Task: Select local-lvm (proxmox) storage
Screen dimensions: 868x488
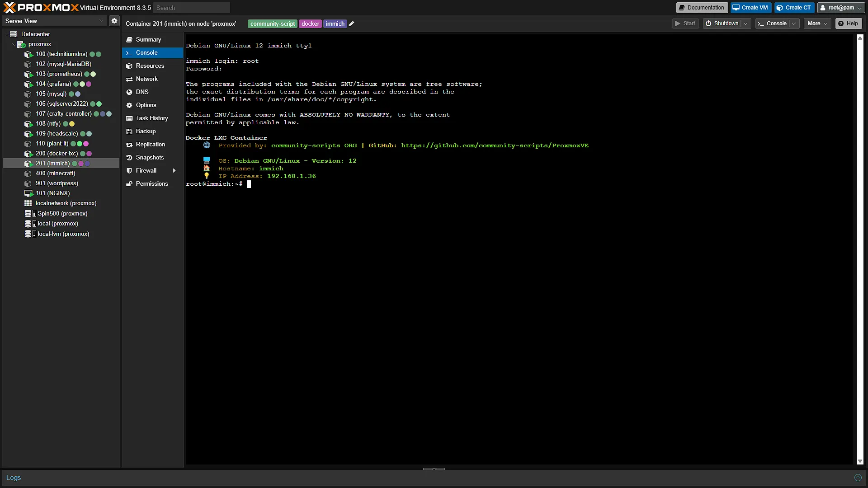Action: pos(63,234)
